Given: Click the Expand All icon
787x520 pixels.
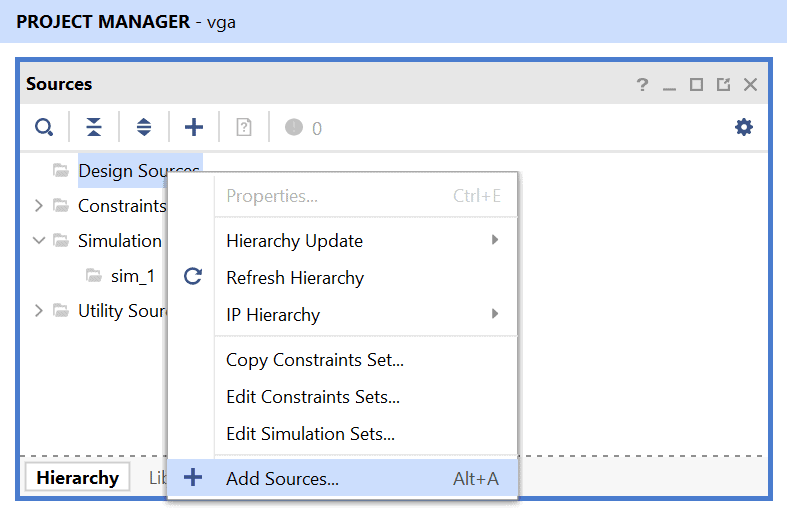Looking at the screenshot, I should 144,128.
